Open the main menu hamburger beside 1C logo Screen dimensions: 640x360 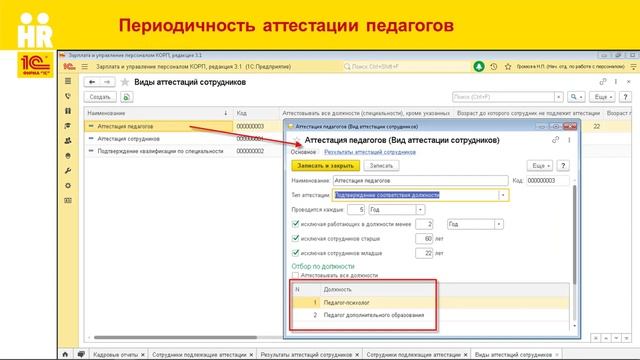tap(84, 67)
